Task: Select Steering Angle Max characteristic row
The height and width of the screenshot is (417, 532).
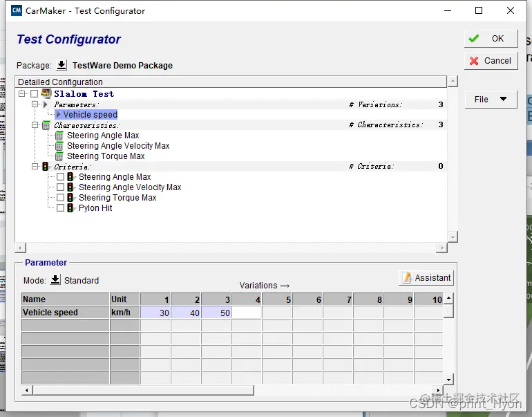Action: [x=103, y=136]
